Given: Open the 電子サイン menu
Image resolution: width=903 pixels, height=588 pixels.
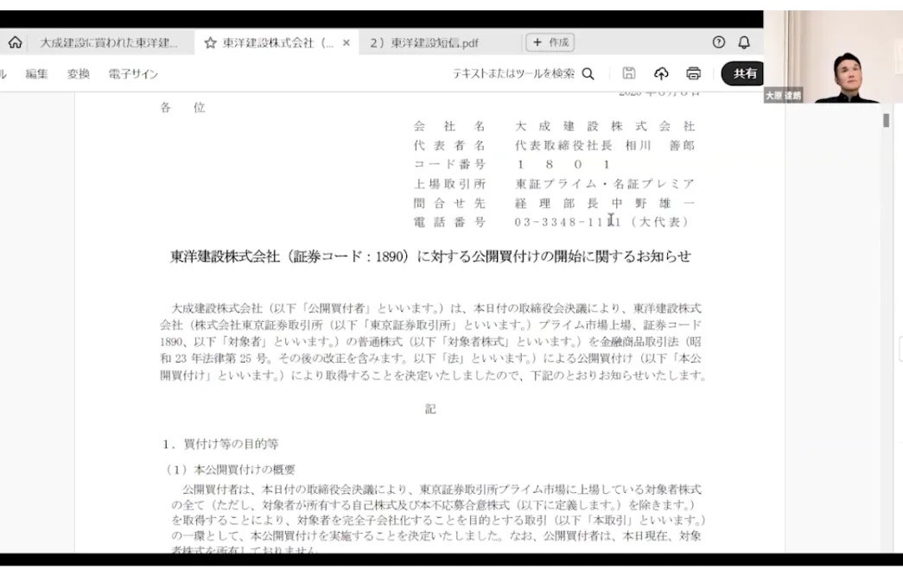Looking at the screenshot, I should (x=133, y=74).
